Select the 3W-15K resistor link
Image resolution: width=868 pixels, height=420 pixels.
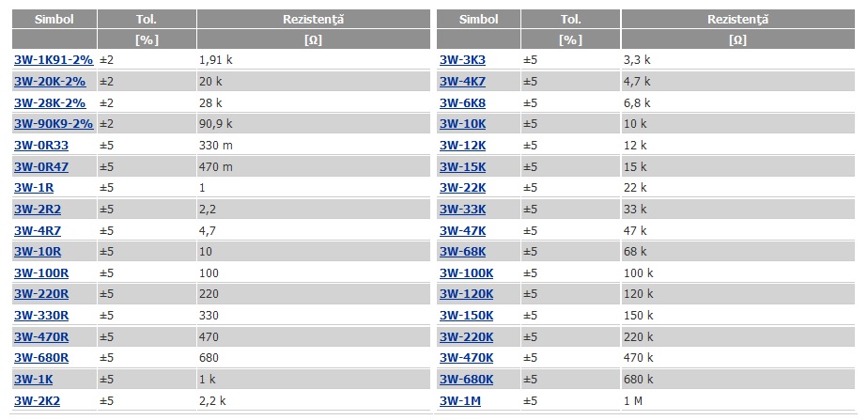(x=463, y=166)
